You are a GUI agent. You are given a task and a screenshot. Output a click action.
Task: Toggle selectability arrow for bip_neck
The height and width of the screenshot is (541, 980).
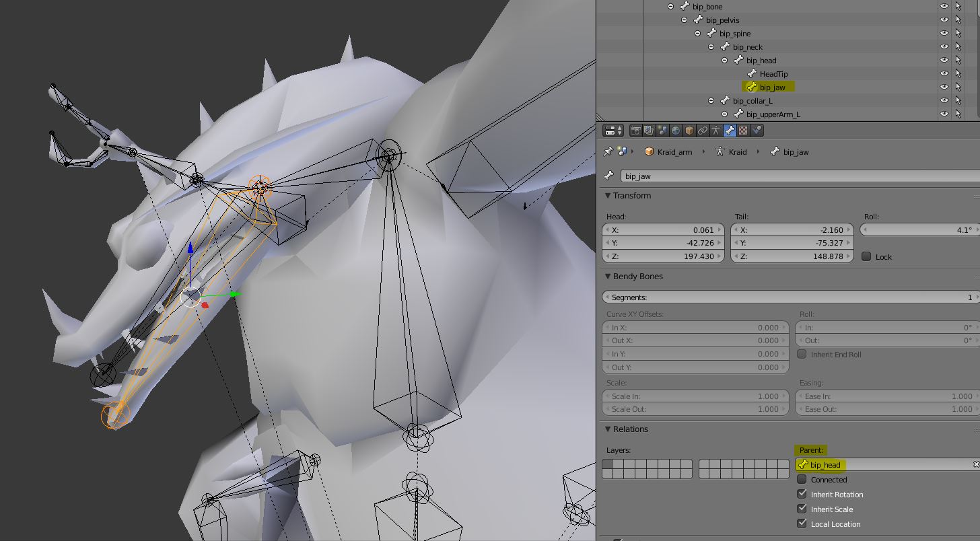click(958, 47)
